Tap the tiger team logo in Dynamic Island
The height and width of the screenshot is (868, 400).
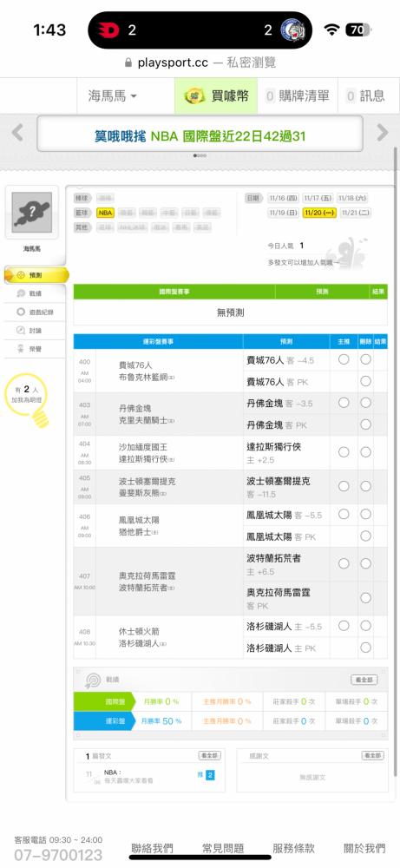coord(291,30)
